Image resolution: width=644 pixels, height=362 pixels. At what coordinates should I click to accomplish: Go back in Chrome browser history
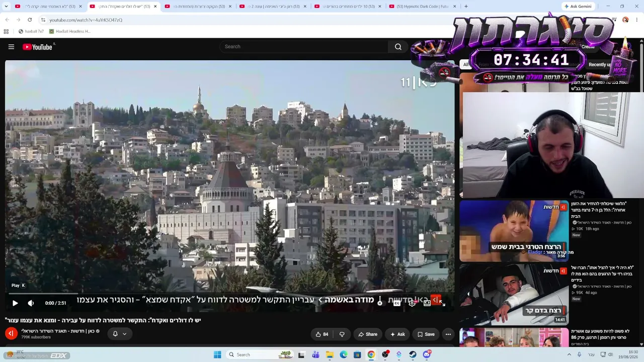[x=7, y=20]
